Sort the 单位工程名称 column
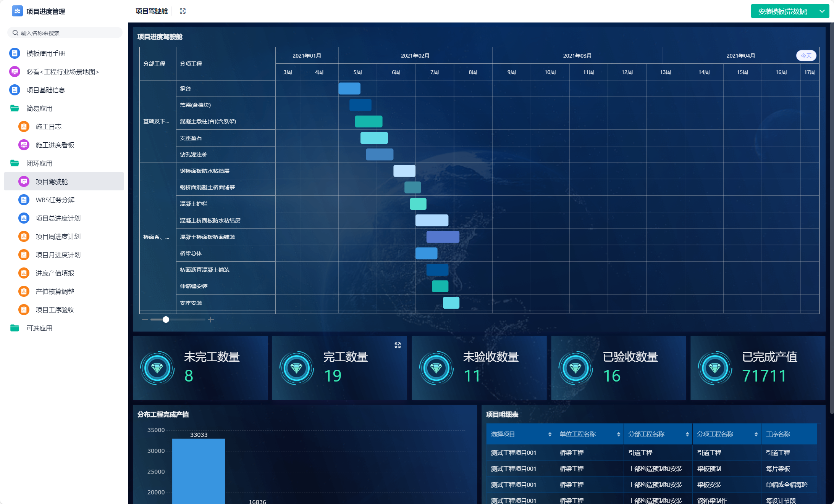This screenshot has width=834, height=504. (618, 434)
